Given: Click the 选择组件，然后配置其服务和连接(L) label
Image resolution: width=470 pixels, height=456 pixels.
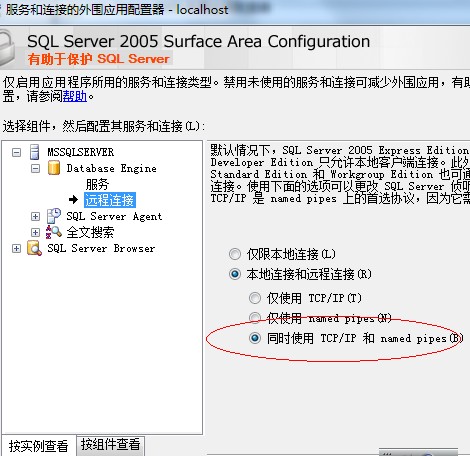Looking at the screenshot, I should [103, 126].
